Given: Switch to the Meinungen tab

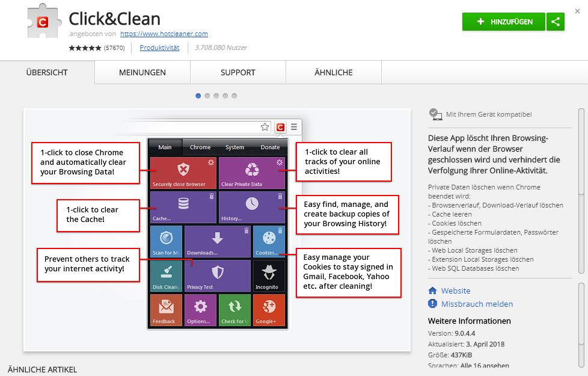Looking at the screenshot, I should (x=142, y=72).
